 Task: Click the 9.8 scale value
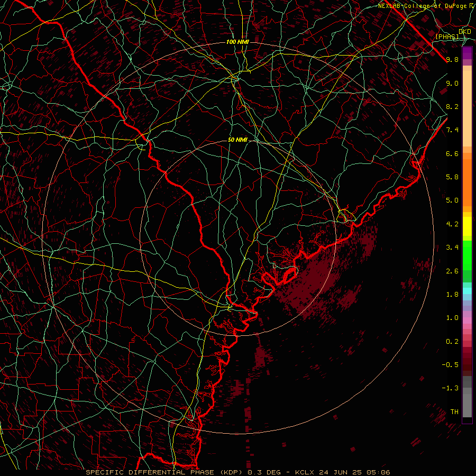coord(452,59)
